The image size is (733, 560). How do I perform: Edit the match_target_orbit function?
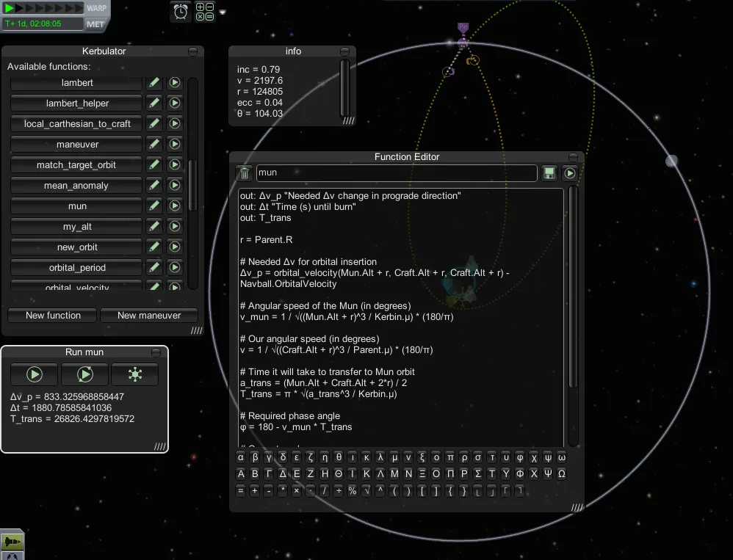tap(154, 165)
